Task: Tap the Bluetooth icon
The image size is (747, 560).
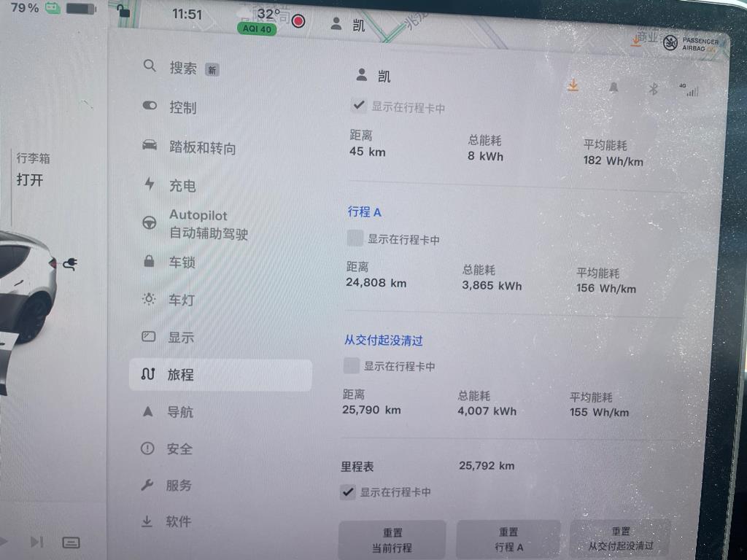Action: 653,89
